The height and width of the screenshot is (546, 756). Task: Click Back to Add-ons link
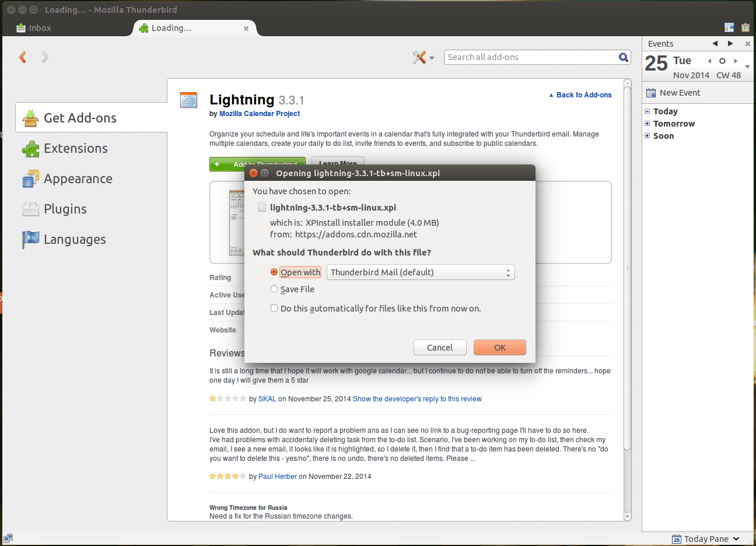click(x=580, y=95)
